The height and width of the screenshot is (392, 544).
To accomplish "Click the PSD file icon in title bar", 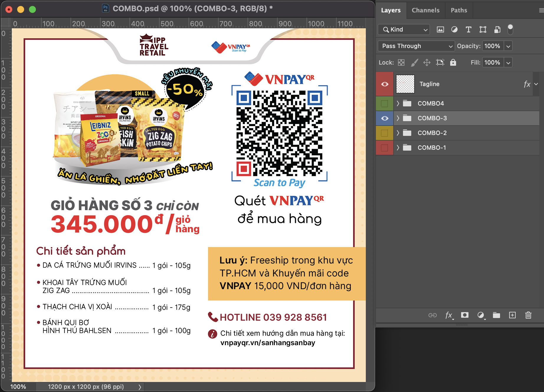I will pyautogui.click(x=105, y=8).
